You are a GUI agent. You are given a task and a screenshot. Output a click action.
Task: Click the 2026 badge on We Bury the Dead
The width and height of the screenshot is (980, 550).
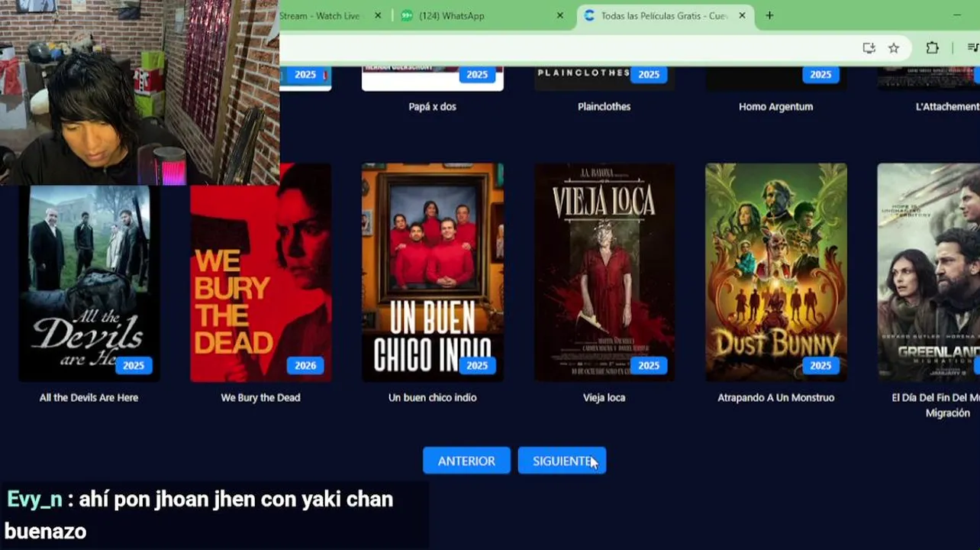305,365
